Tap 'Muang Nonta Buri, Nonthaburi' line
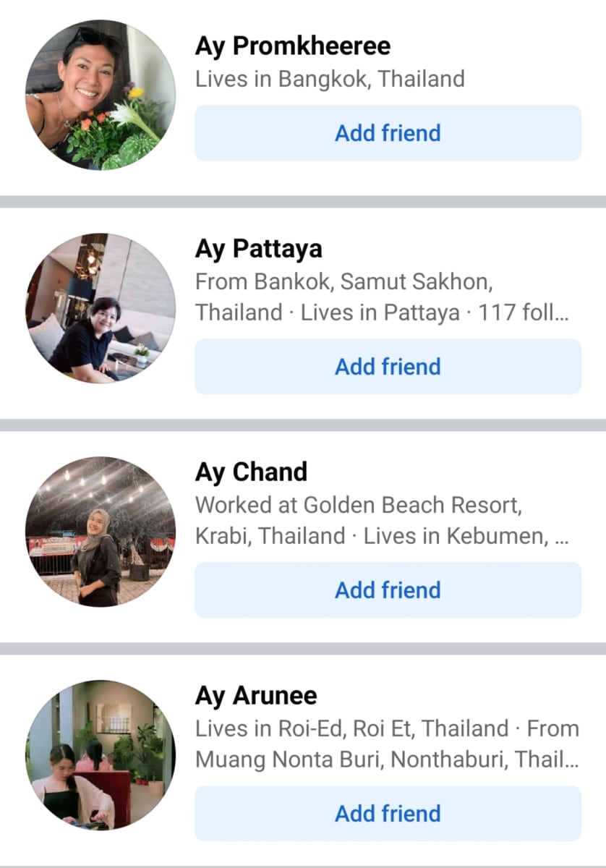 387,760
